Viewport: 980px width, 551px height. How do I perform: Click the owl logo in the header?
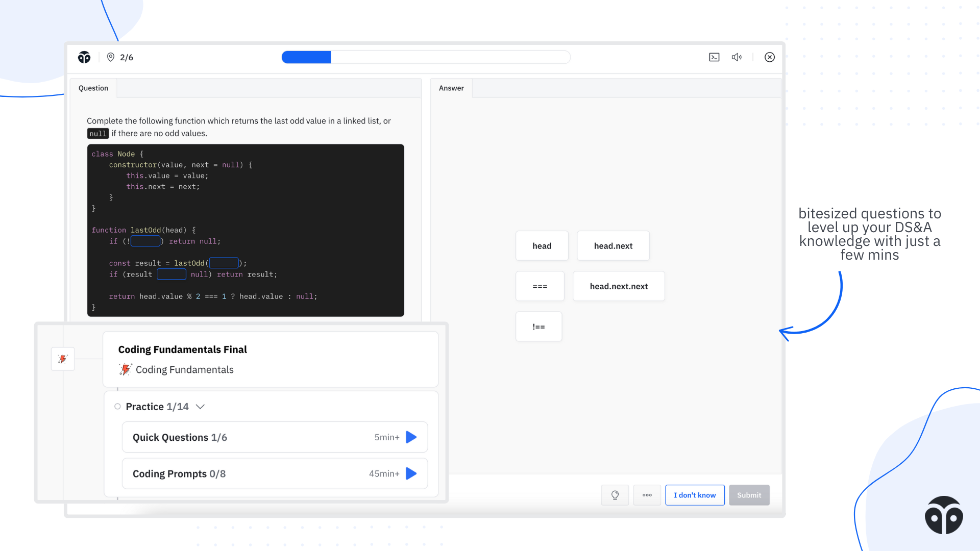[x=84, y=57]
